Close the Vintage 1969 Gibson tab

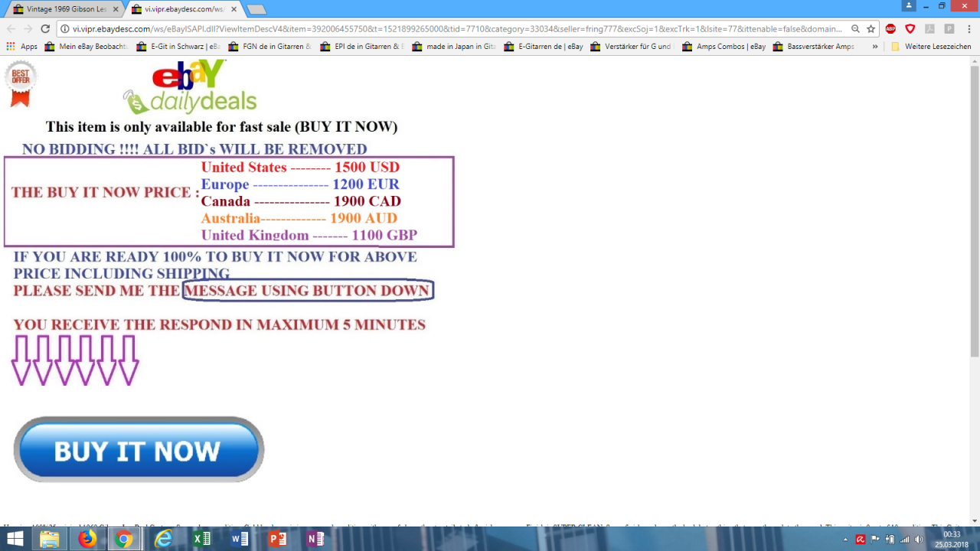[x=116, y=9]
